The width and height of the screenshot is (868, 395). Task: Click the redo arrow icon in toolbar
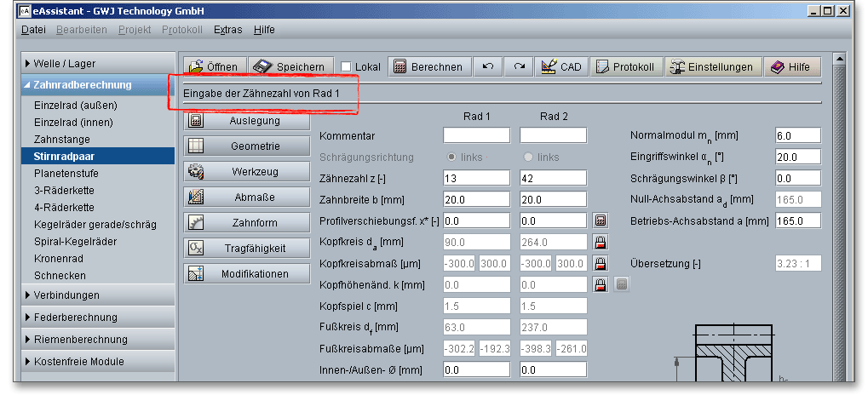pos(518,67)
